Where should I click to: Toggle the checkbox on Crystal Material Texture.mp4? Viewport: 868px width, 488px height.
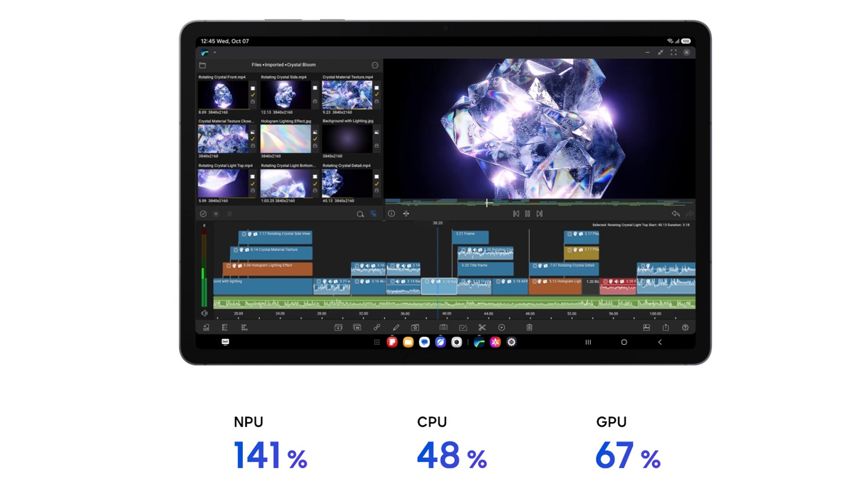click(377, 88)
